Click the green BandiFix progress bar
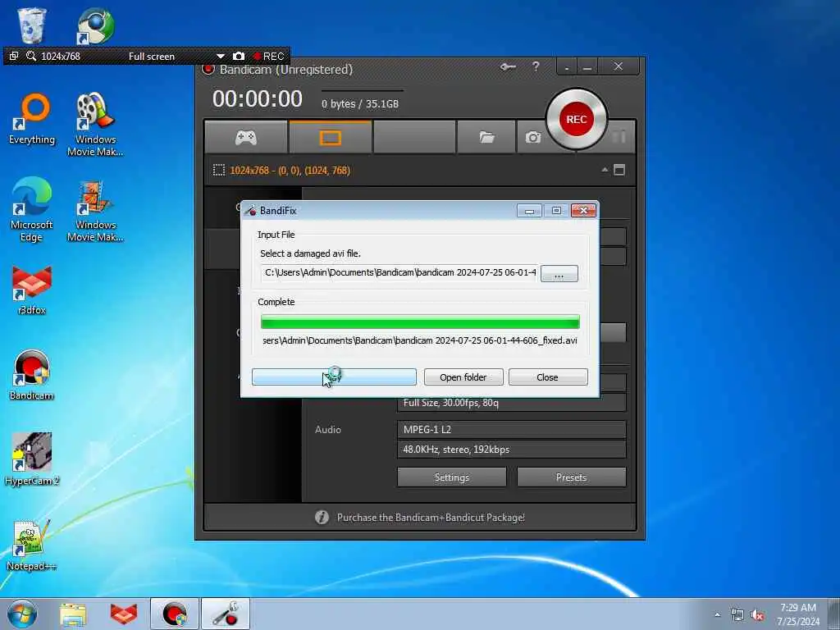The image size is (840, 630). coord(420,322)
